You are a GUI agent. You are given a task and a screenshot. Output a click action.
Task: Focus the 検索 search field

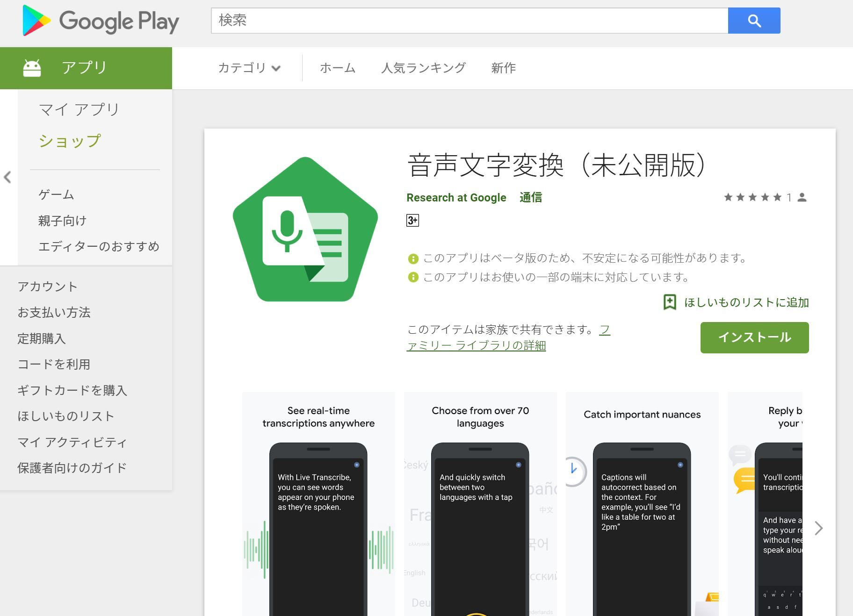(x=470, y=21)
